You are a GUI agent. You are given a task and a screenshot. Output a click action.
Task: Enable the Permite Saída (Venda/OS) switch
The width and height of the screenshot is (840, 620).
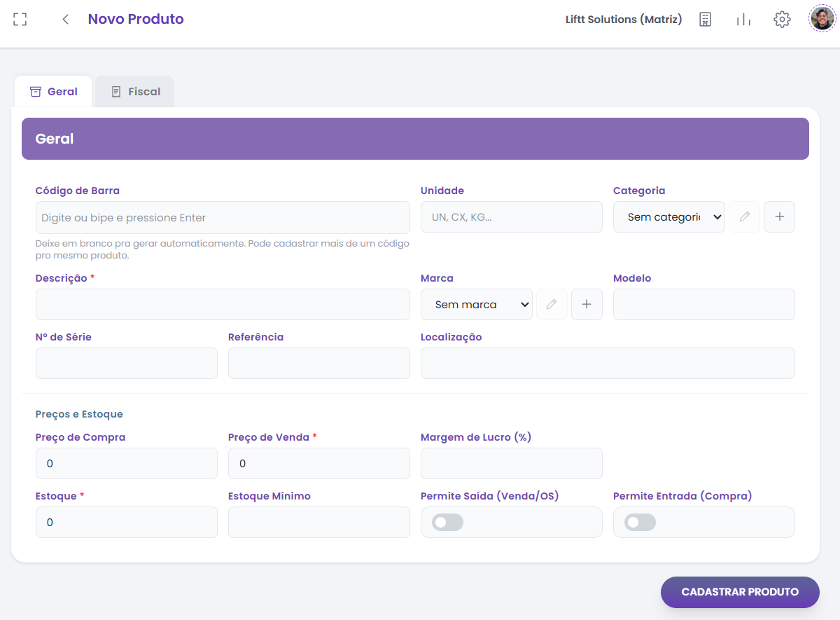click(x=447, y=522)
